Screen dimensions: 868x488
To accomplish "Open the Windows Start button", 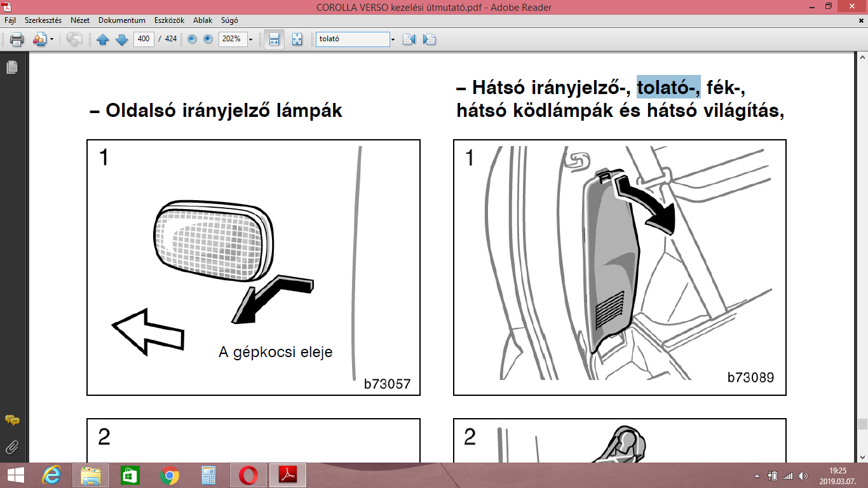I will 15,475.
